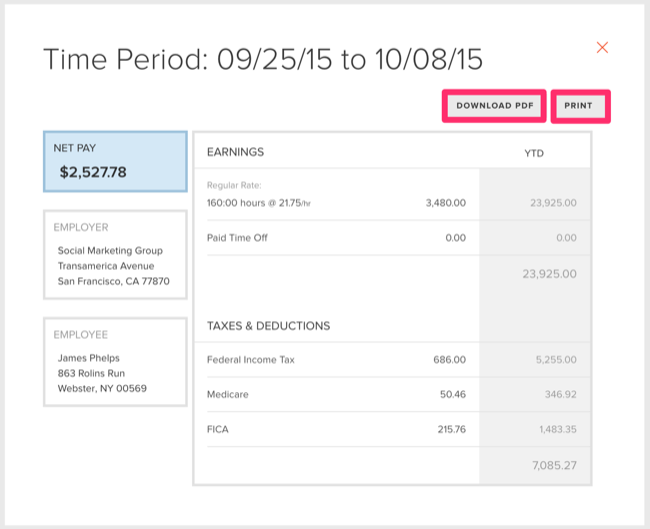Click the NET PAY label
Image resolution: width=650 pixels, height=529 pixels.
[x=75, y=148]
